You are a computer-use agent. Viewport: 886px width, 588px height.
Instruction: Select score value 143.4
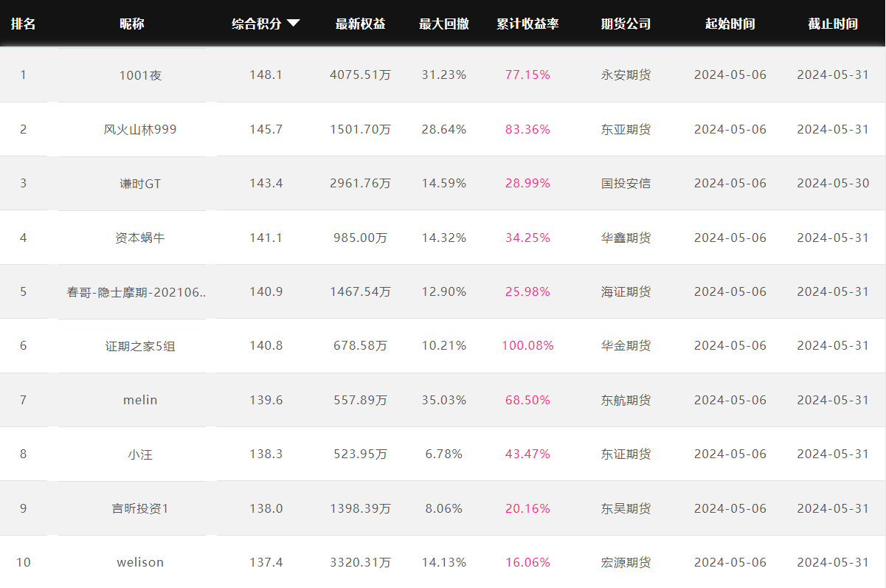point(266,183)
